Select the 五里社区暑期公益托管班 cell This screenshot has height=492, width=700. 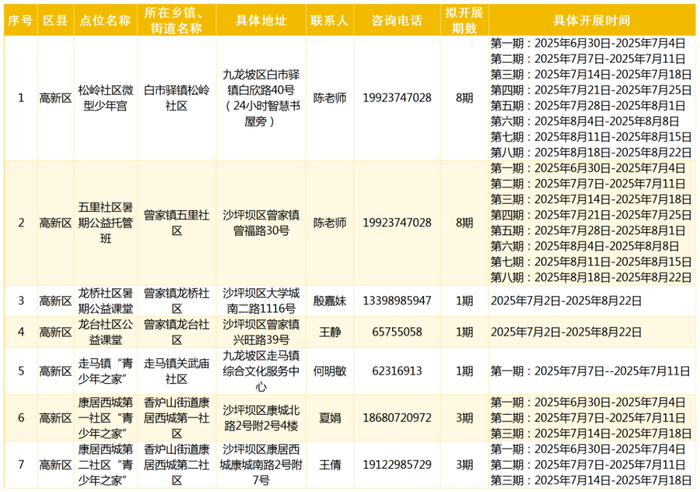point(105,223)
